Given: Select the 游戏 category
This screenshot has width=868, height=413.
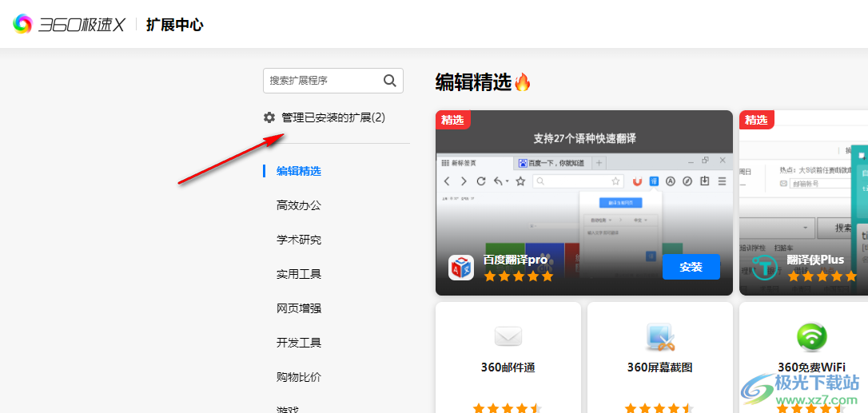Looking at the screenshot, I should click(288, 409).
